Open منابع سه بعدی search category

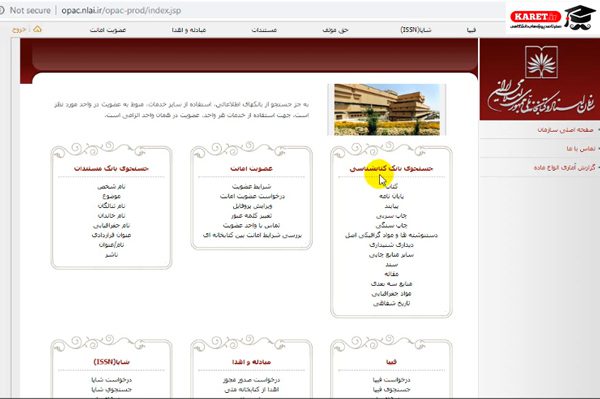(x=391, y=284)
